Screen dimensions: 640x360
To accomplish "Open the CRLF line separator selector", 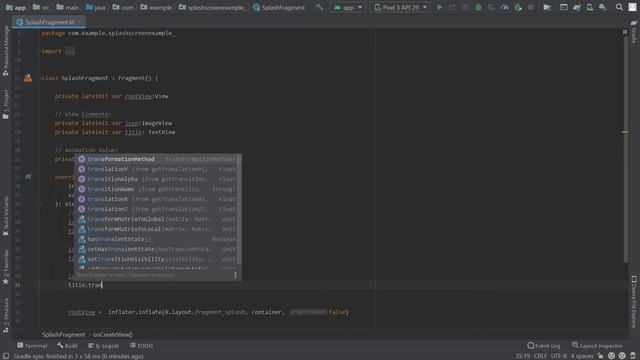I will coord(540,356).
